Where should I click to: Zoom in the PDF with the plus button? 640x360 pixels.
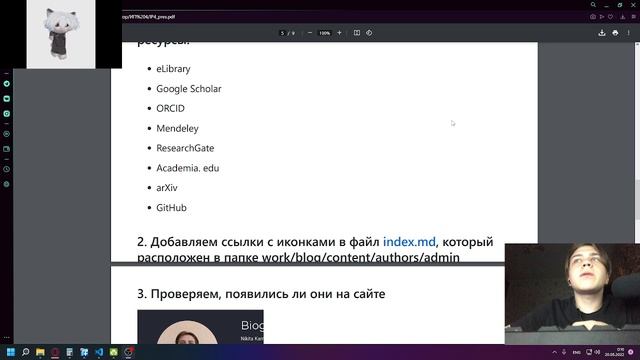(x=339, y=33)
